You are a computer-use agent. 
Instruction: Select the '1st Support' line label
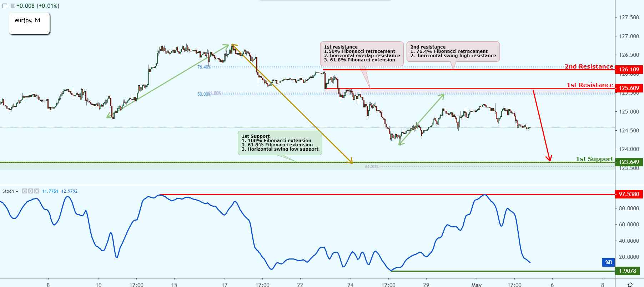click(594, 159)
